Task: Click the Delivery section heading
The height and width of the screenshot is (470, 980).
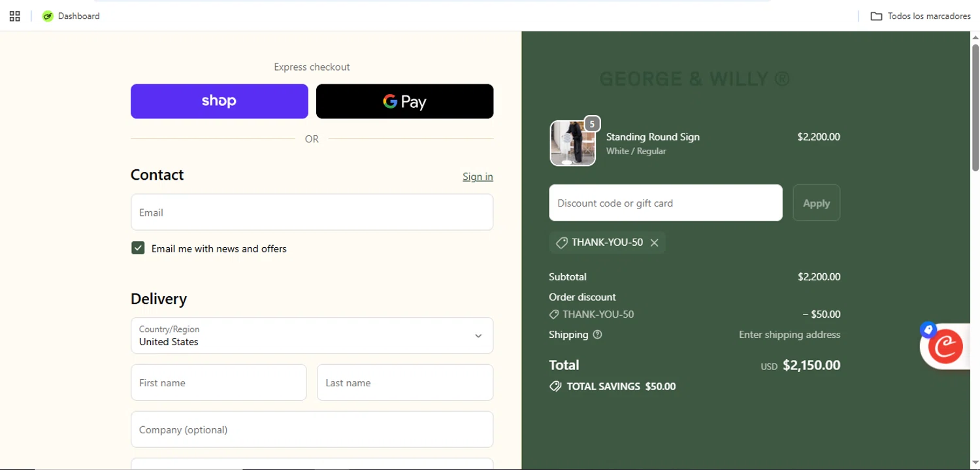Action: coord(159,299)
